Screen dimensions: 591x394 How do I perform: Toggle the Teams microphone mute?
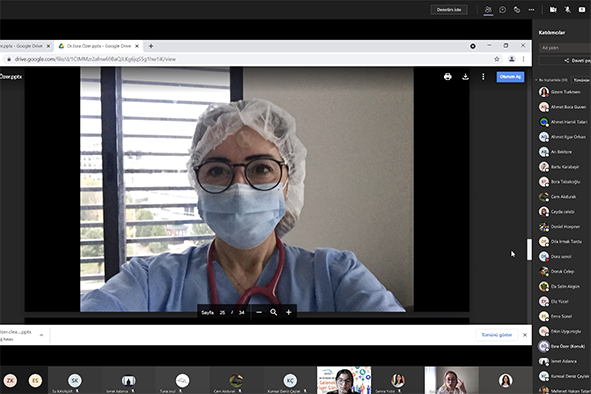point(567,10)
